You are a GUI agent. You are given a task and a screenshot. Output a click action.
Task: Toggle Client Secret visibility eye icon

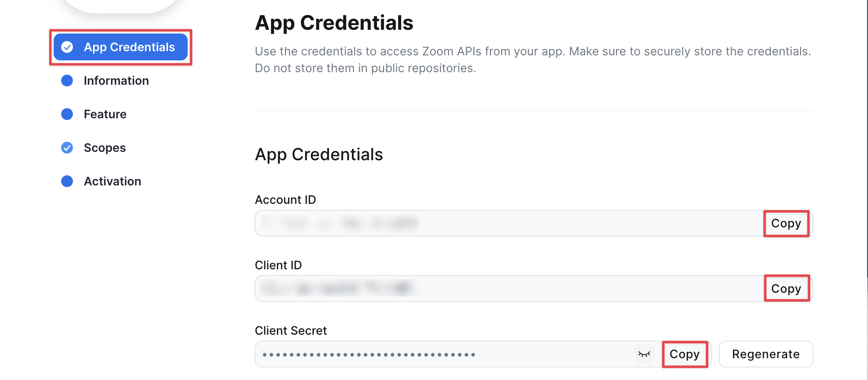(644, 354)
